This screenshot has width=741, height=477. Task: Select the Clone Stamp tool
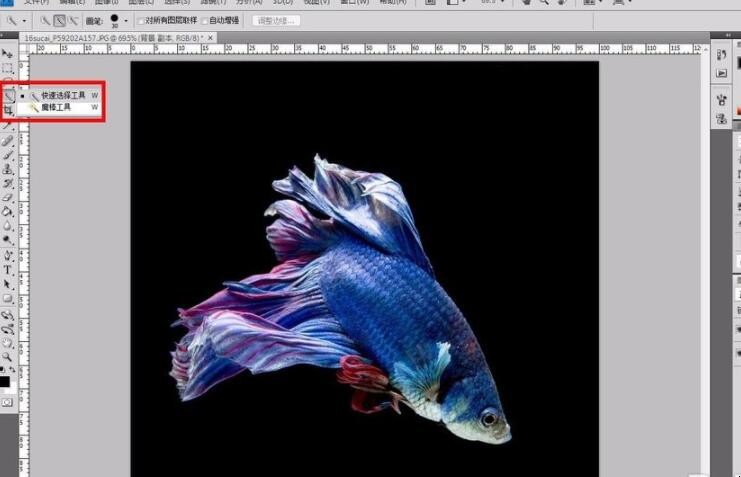coord(8,169)
